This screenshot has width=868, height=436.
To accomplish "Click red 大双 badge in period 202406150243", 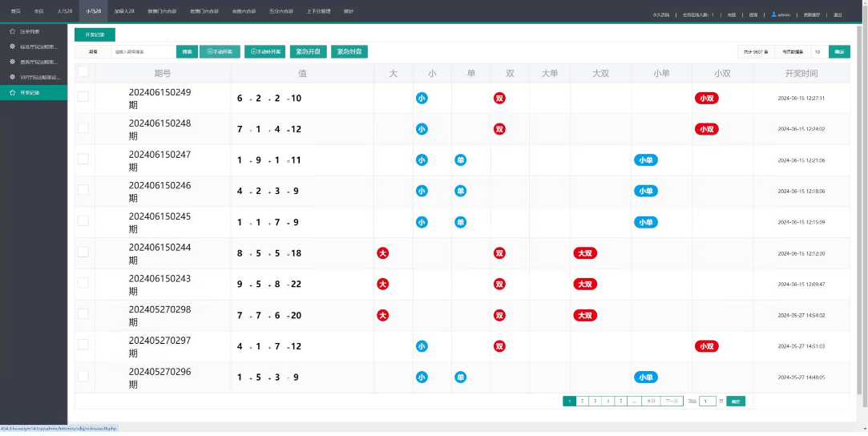I will tap(585, 284).
